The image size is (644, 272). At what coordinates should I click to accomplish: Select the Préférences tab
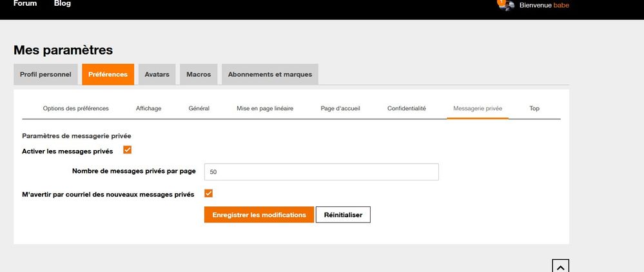coord(108,74)
